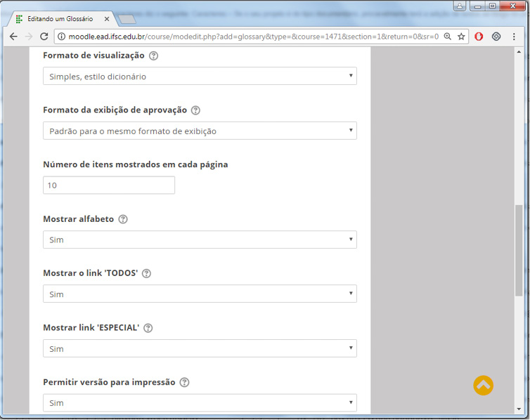The image size is (530, 420).
Task: Go back to the previous page
Action: click(x=13, y=37)
